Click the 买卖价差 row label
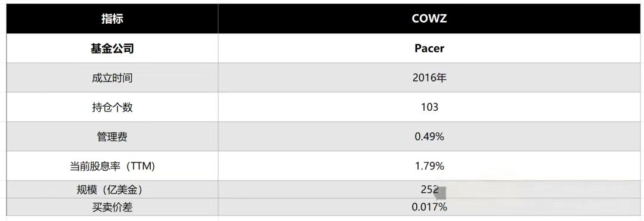 [x=112, y=207]
